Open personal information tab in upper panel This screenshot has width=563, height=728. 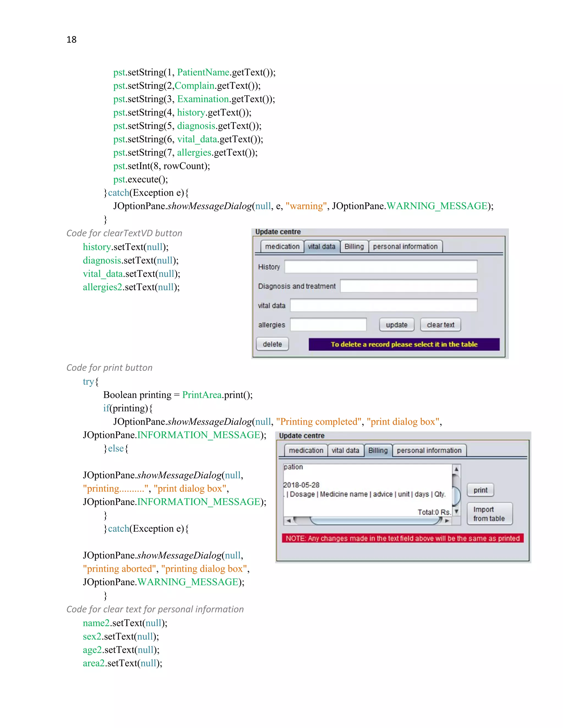tap(405, 247)
